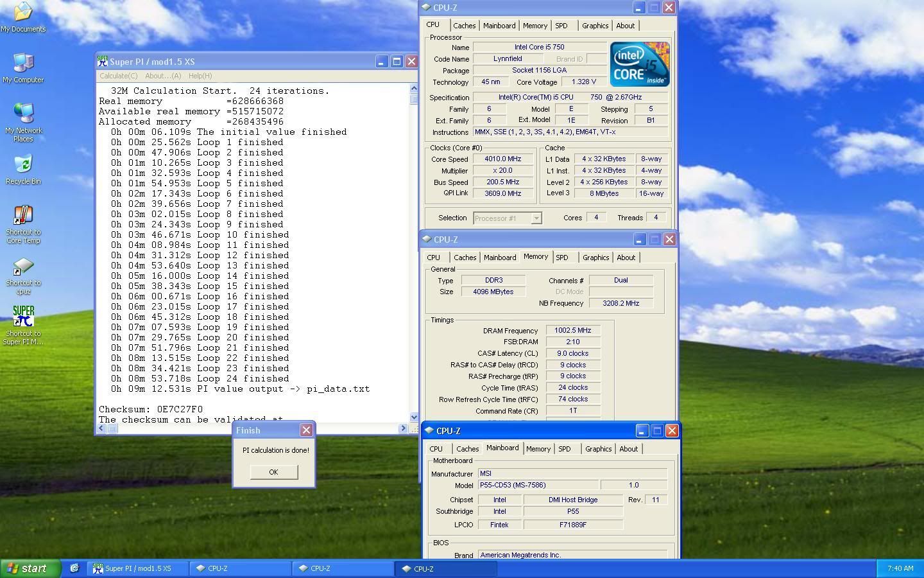Click the Memory CPU-Z window title icon
924x578 pixels.
pyautogui.click(x=427, y=240)
